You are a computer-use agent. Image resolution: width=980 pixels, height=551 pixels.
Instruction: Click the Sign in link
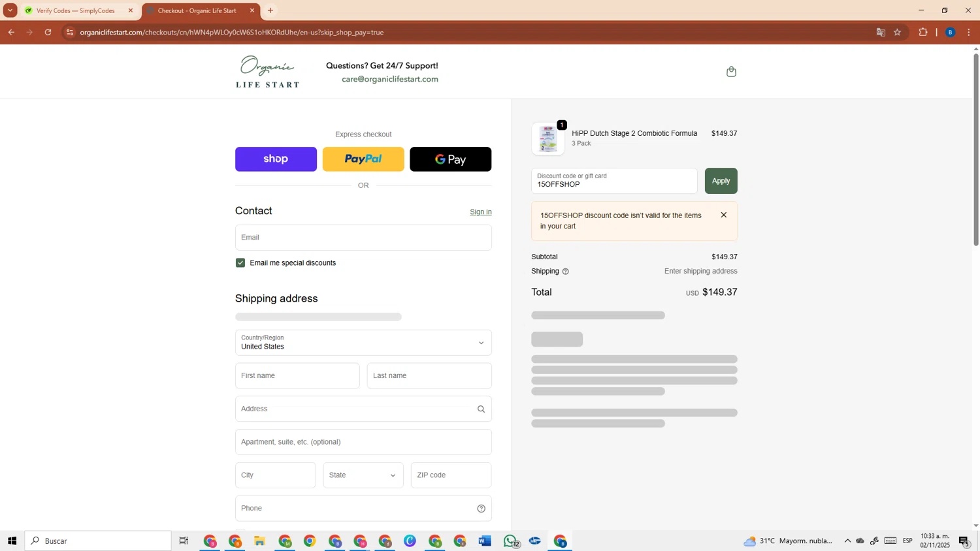click(481, 212)
